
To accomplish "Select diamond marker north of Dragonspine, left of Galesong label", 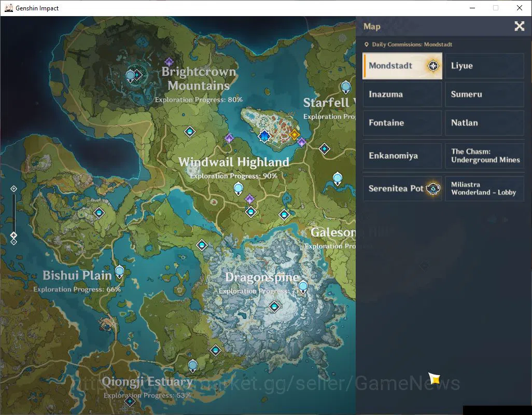I will coord(284,214).
